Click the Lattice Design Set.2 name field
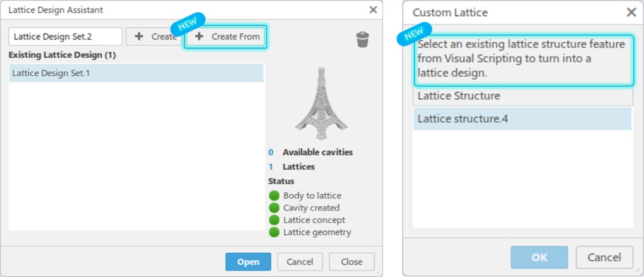This screenshot has width=644, height=277. [65, 36]
